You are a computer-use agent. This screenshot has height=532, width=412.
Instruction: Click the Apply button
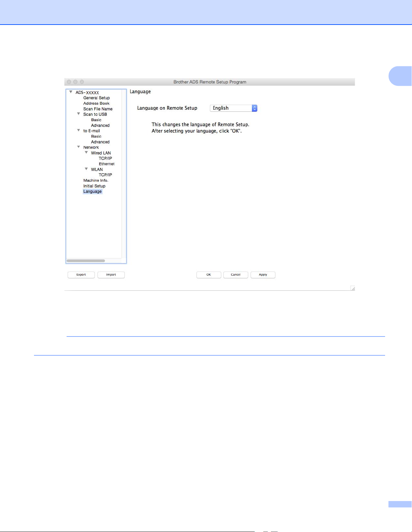tap(263, 275)
